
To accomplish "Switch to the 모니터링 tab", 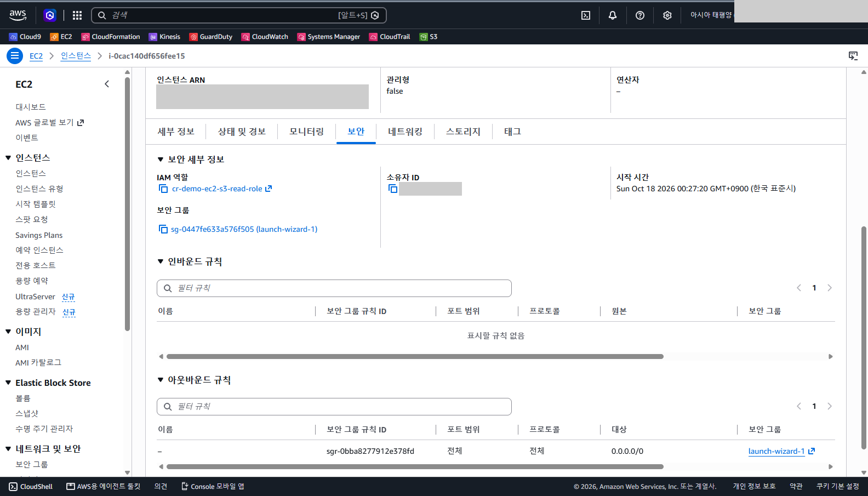I will [x=307, y=132].
